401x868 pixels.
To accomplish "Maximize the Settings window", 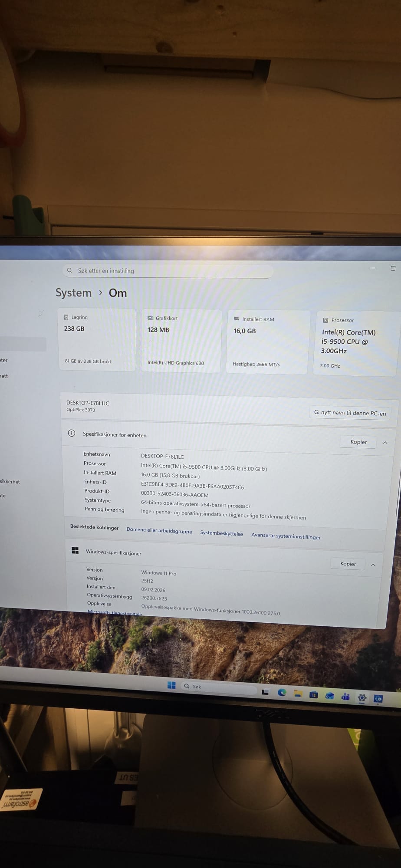I will click(393, 268).
